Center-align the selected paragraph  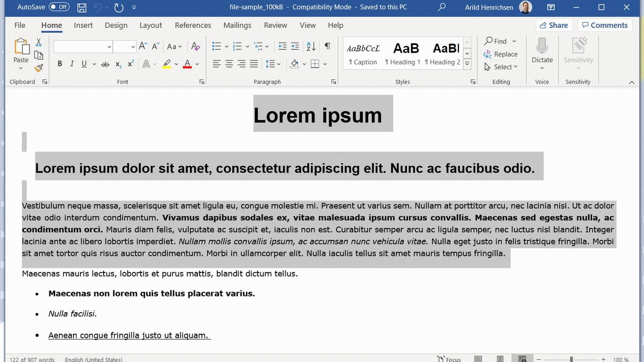tap(229, 63)
